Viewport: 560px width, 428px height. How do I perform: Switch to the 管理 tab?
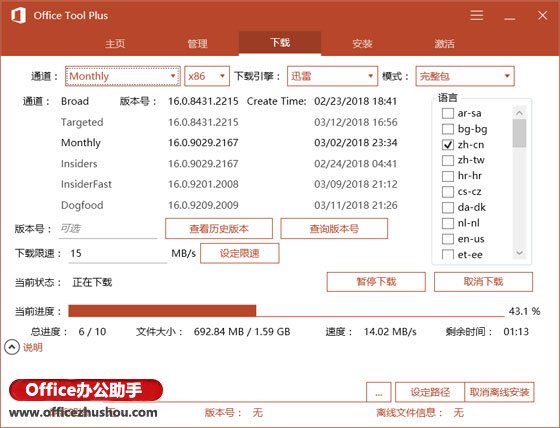pos(198,44)
